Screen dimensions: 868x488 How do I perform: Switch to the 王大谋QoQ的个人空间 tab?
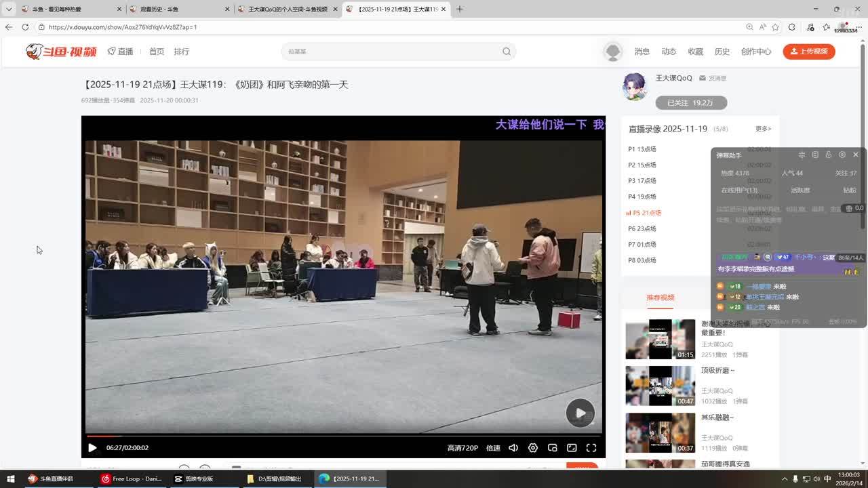288,9
